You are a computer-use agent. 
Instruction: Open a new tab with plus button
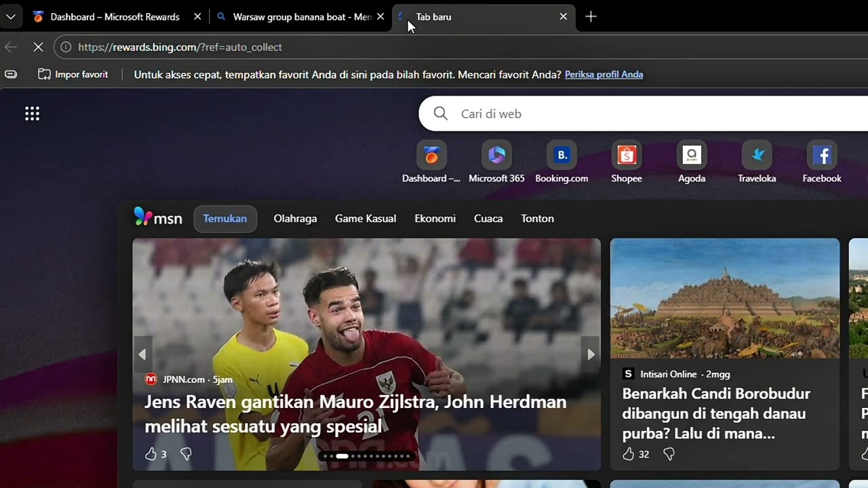coord(591,17)
